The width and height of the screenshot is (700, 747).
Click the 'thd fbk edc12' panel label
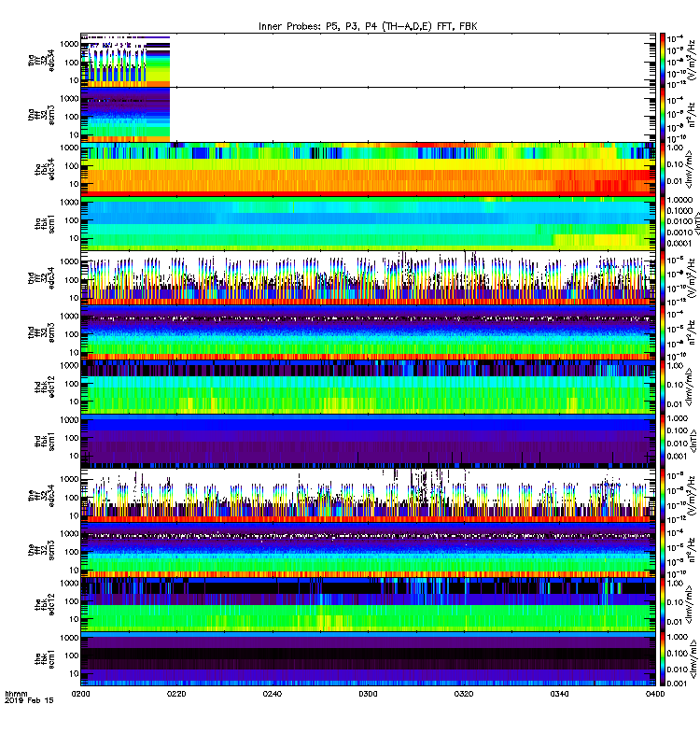pos(45,387)
